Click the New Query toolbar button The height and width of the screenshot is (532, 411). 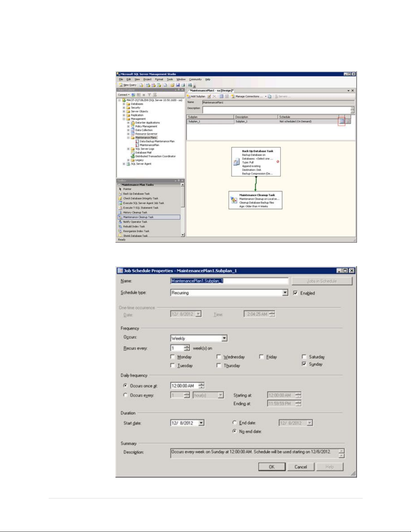(x=127, y=85)
